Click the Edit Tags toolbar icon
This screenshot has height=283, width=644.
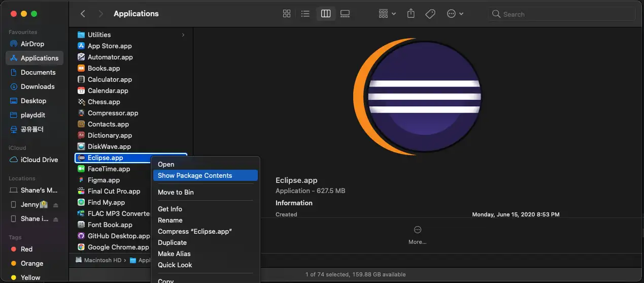tap(430, 14)
